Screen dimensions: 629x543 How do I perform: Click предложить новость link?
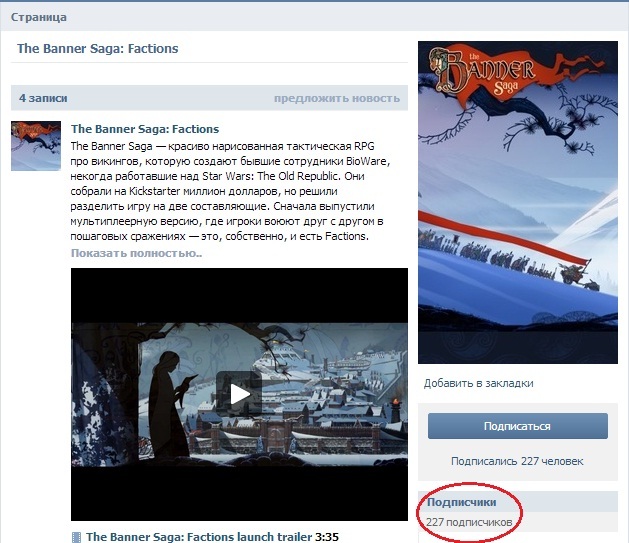[337, 98]
